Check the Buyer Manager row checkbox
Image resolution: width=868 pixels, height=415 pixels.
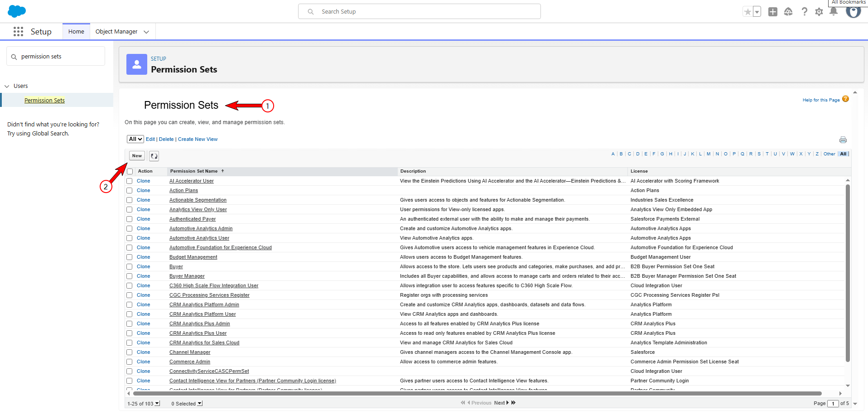click(130, 276)
